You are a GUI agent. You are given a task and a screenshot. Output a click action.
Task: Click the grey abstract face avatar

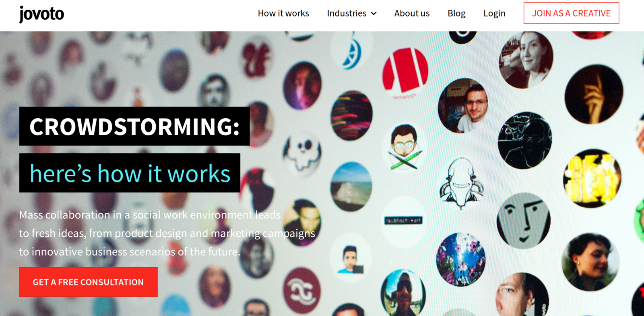coord(523,220)
